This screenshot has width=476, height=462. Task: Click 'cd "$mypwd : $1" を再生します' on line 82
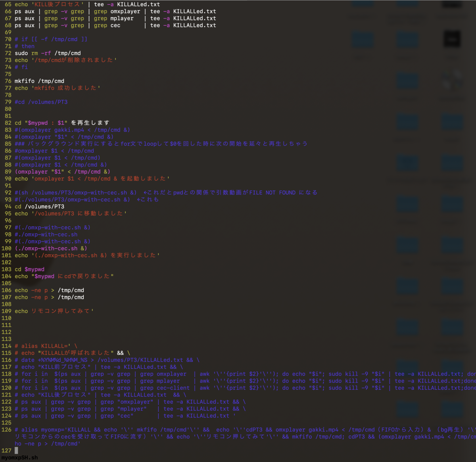62,123
